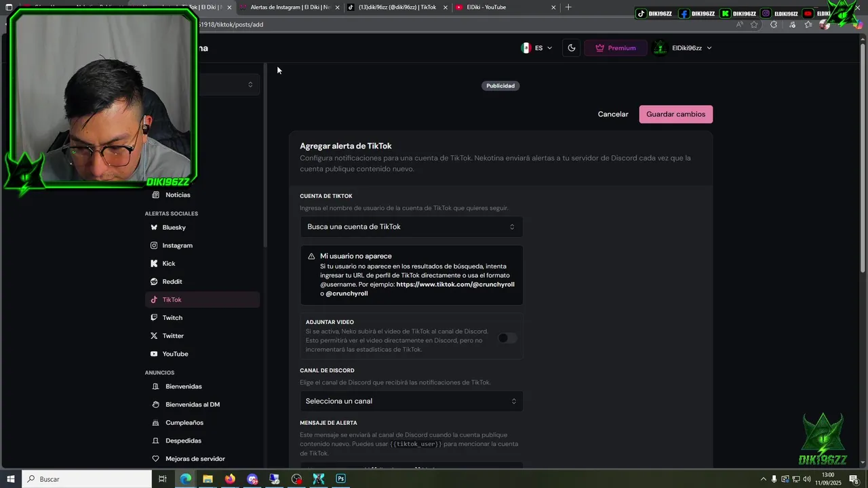This screenshot has height=488, width=868.
Task: Open the Noticias sidebar section
Action: pyautogui.click(x=178, y=195)
